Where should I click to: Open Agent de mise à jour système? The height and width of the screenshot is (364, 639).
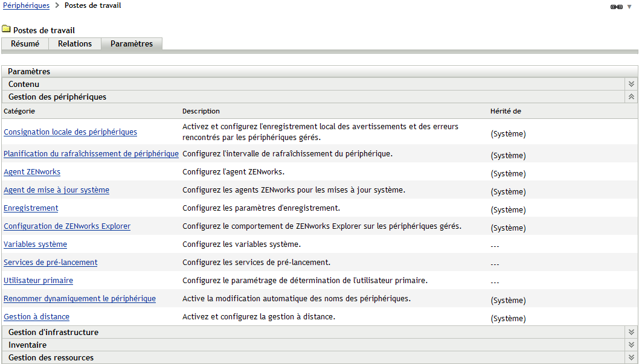(x=56, y=190)
